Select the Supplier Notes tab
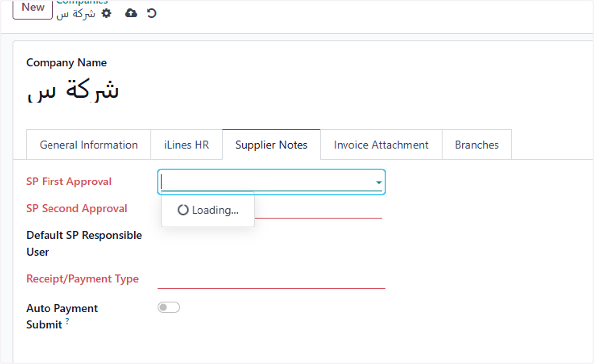594x364 pixels. point(271,145)
